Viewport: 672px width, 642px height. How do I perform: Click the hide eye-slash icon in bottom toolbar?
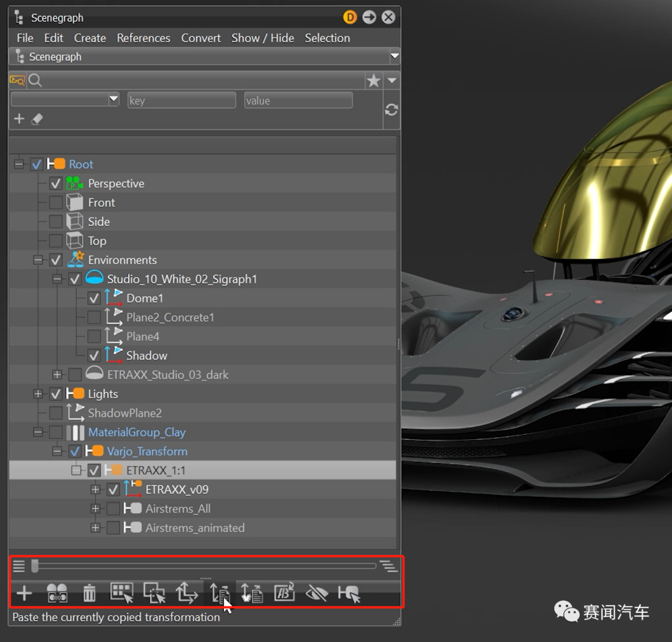tap(317, 593)
